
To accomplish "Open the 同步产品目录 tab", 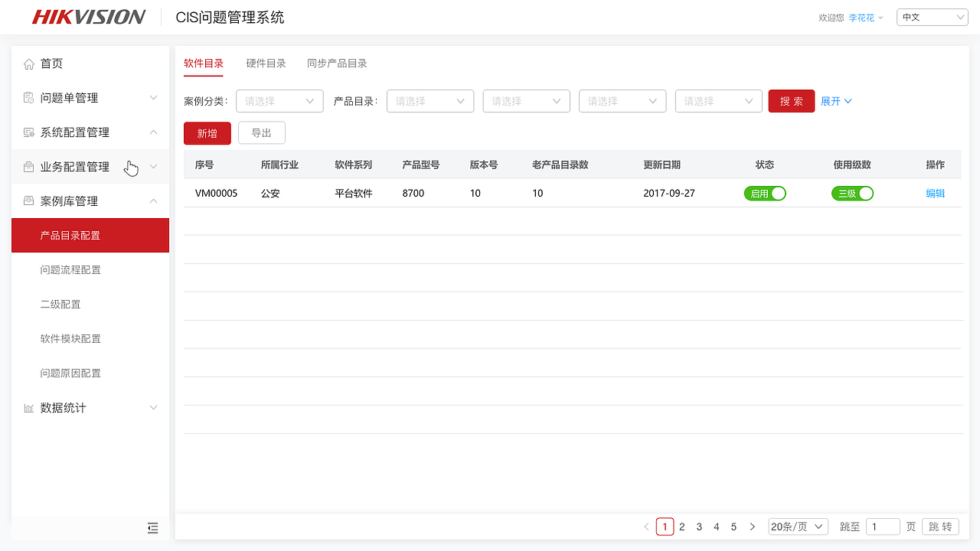I will pos(337,64).
